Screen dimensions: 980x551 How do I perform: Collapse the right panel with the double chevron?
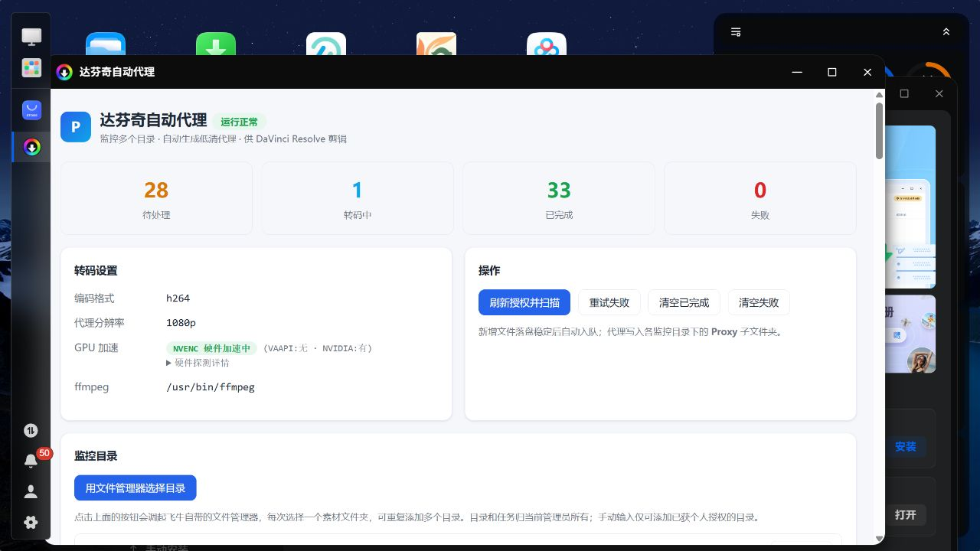(x=946, y=32)
